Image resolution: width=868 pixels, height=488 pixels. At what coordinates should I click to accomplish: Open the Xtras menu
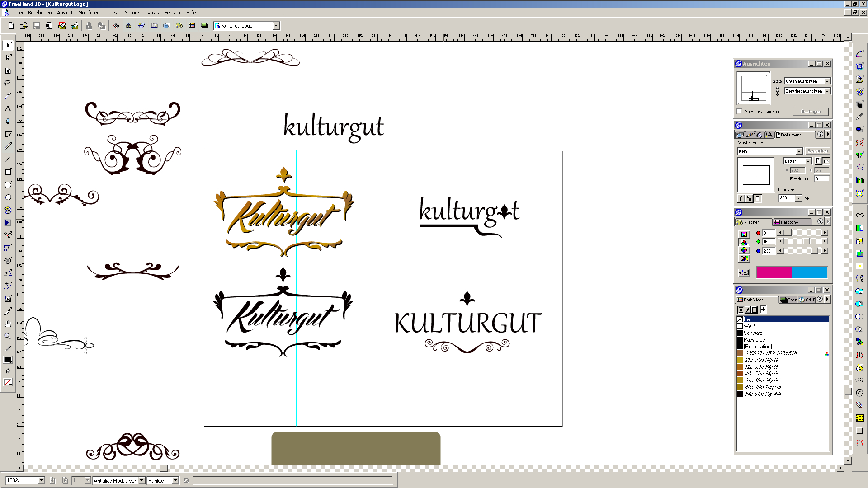click(153, 13)
